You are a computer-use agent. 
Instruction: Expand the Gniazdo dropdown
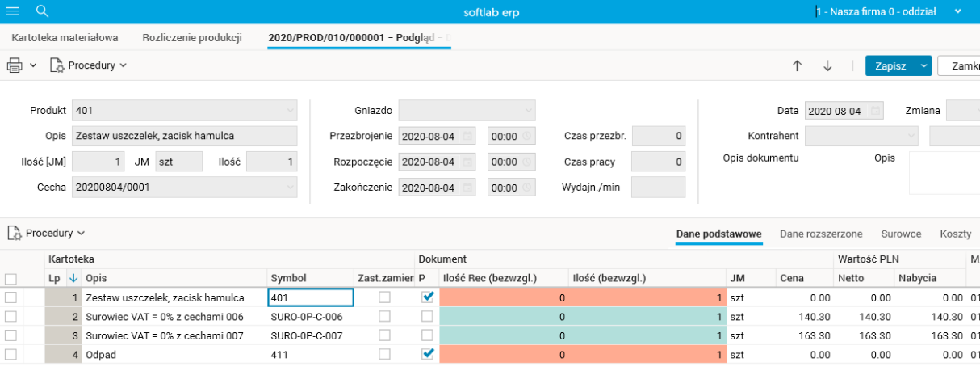[528, 110]
